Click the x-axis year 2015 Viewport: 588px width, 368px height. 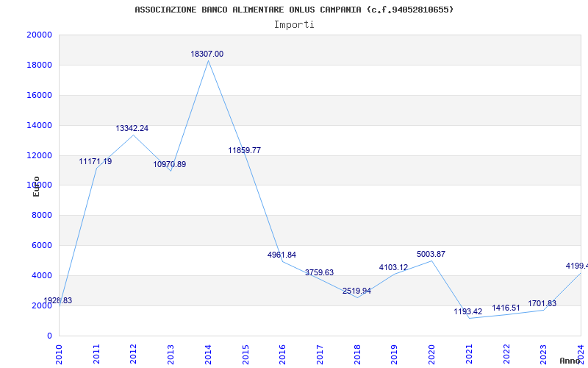(245, 355)
